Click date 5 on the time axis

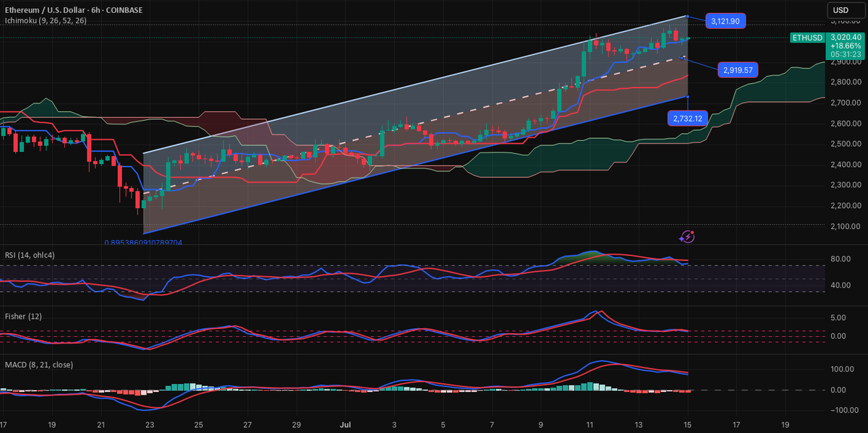coord(443,424)
